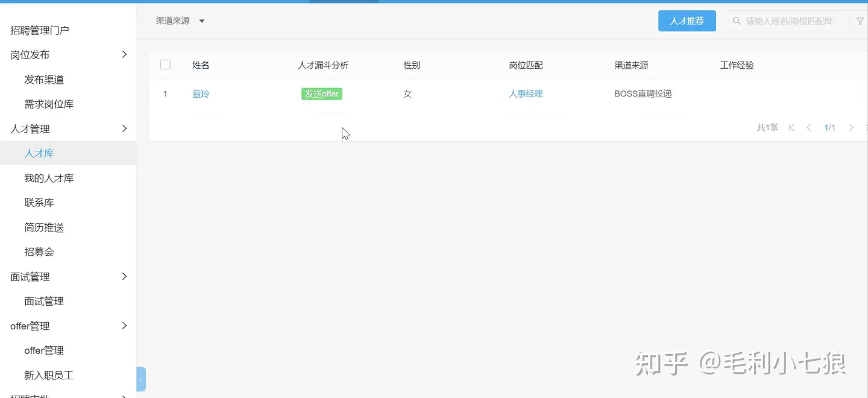Screen dimensions: 868x398
Task: Click the 女 gender cell
Action: tap(407, 93)
